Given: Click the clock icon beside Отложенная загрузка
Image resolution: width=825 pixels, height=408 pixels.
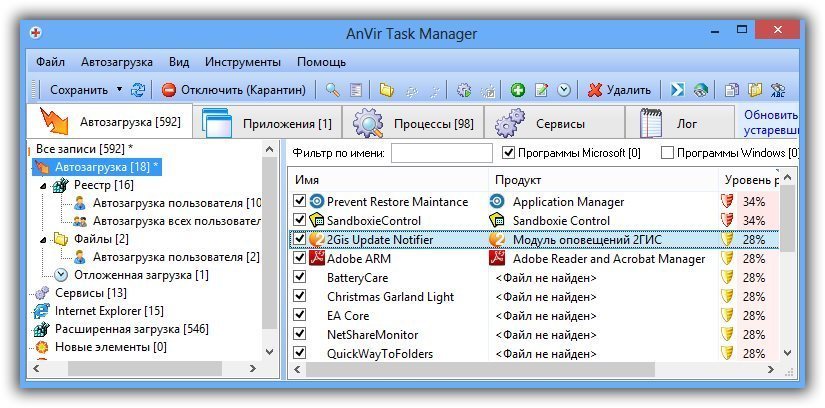Looking at the screenshot, I should point(62,275).
